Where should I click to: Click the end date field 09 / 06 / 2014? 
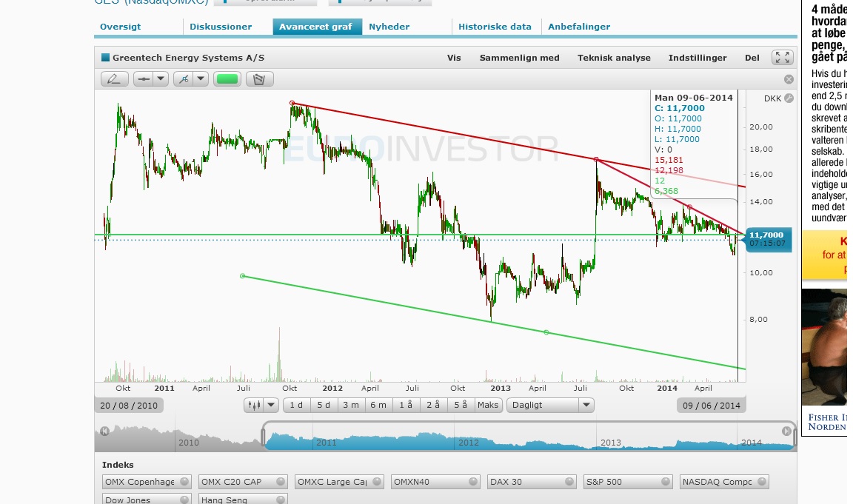coord(711,406)
